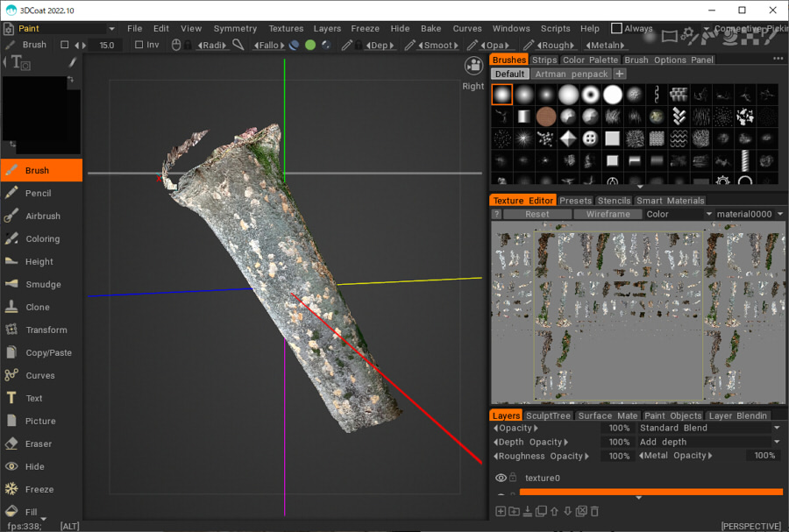The height and width of the screenshot is (532, 789).
Task: Open the Bake menu
Action: [430, 29]
